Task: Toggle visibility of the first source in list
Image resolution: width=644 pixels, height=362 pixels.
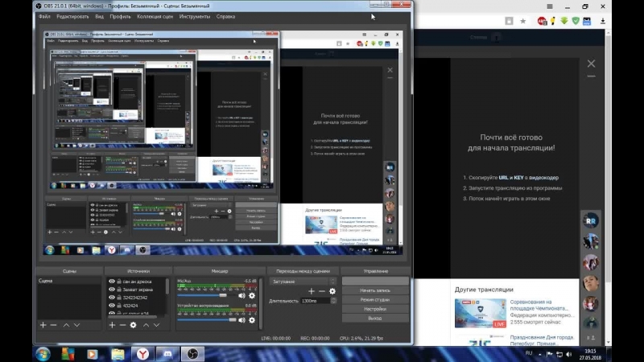Action: [x=112, y=281]
